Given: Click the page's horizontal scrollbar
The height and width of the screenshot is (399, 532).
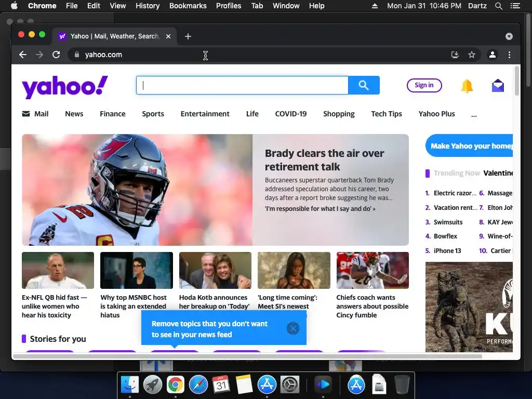Looking at the screenshot, I should 248,356.
